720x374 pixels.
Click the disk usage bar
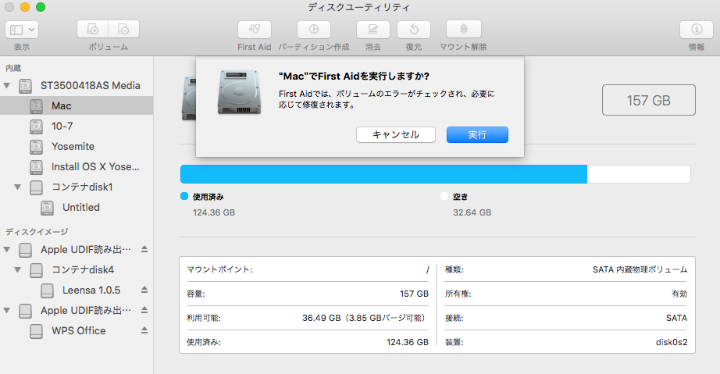(x=435, y=174)
